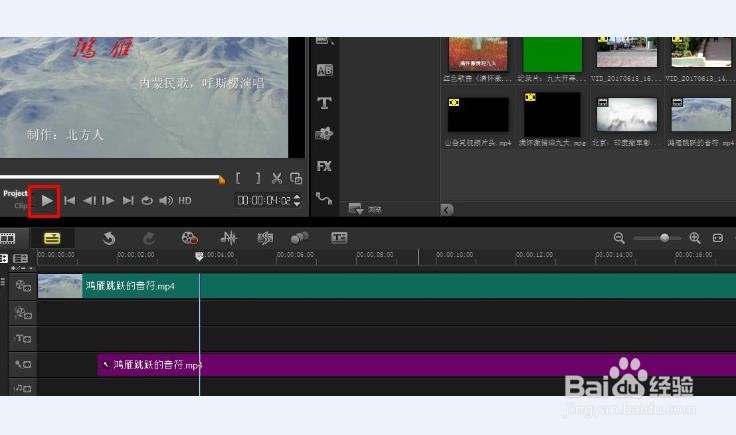Toggle the music track header button
736x435 pixels.
pyautogui.click(x=23, y=388)
